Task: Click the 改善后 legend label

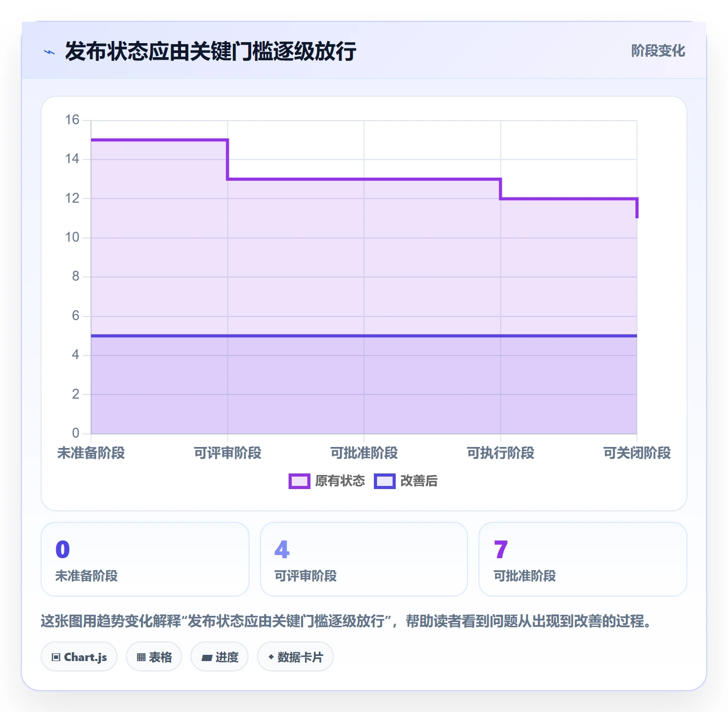Action: (419, 481)
